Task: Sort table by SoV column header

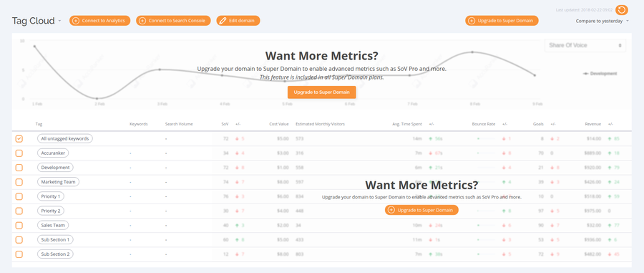Action: click(x=225, y=124)
